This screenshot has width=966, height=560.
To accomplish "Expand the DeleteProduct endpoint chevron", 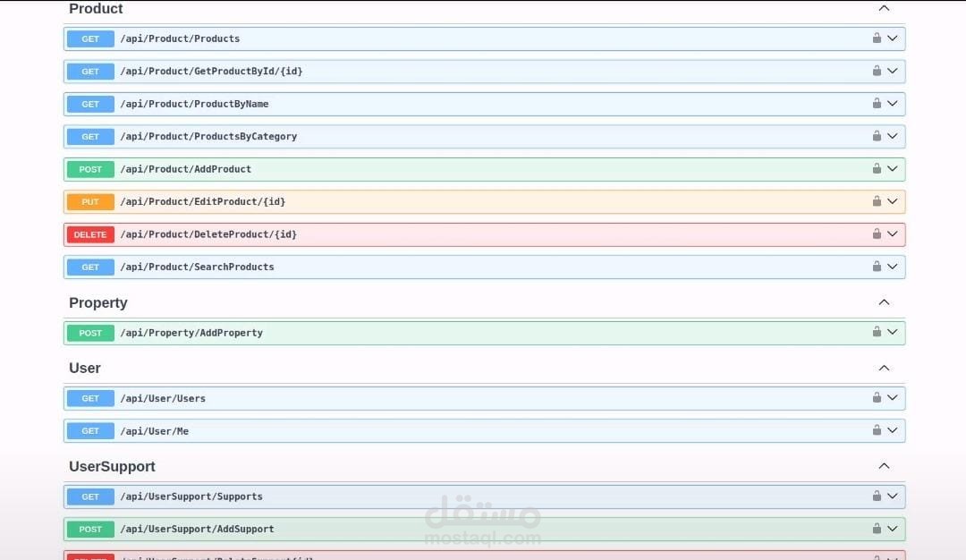I will tap(892, 234).
